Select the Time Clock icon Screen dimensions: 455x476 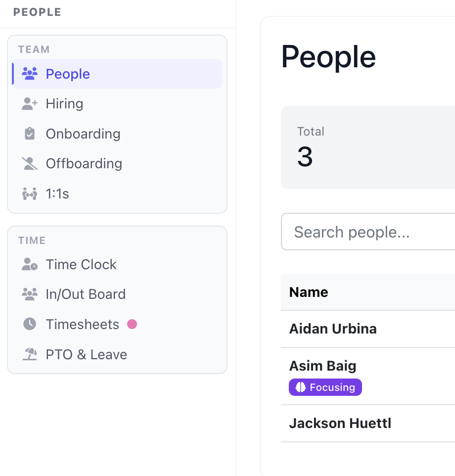30,264
